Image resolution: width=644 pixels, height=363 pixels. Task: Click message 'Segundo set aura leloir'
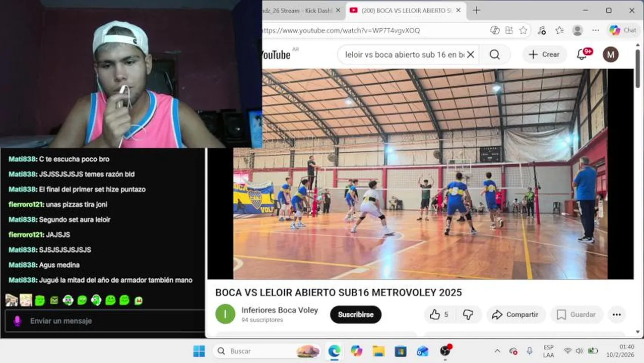(75, 219)
